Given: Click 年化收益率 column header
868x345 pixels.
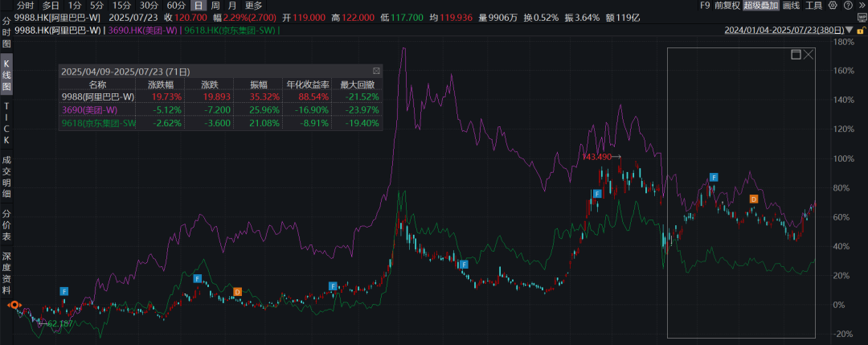Looking at the screenshot, I should point(307,84).
